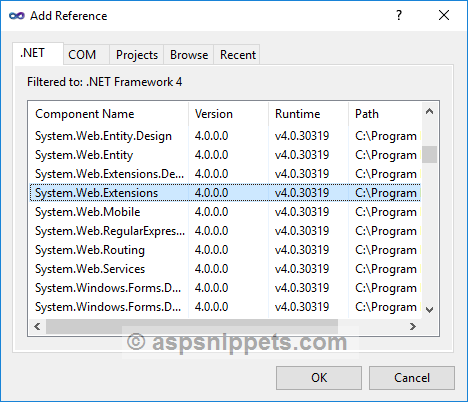
Task: Click path C:\Program of System.Web.Services
Action: (386, 269)
